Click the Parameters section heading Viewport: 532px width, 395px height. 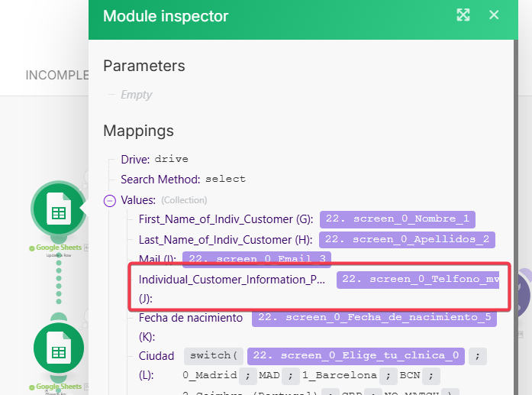coord(144,66)
